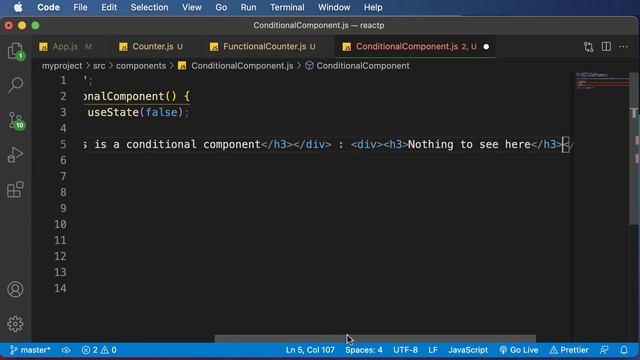Open the Run menu
The image size is (640, 360).
248,7
